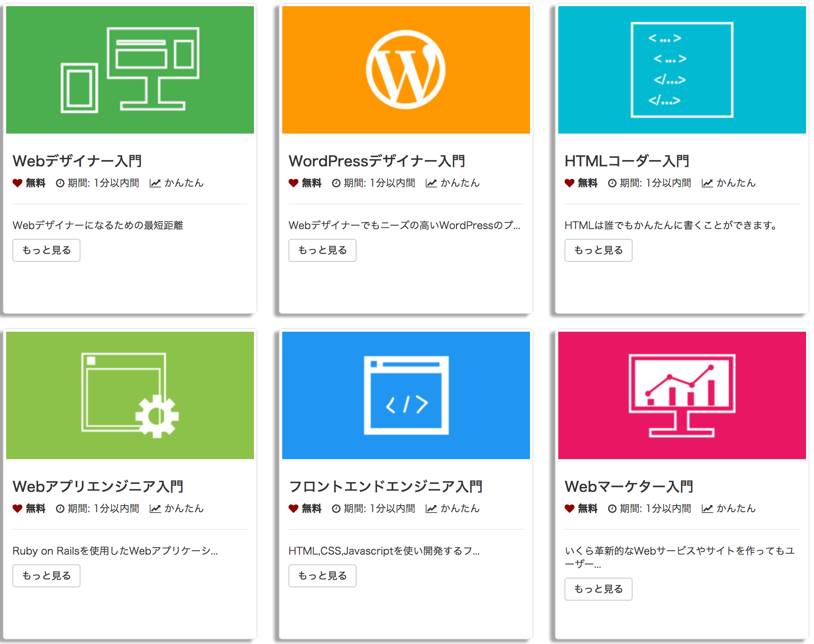Click the clock icon on フロントエンドエンジニア入門
814x644 pixels.
pyautogui.click(x=336, y=509)
